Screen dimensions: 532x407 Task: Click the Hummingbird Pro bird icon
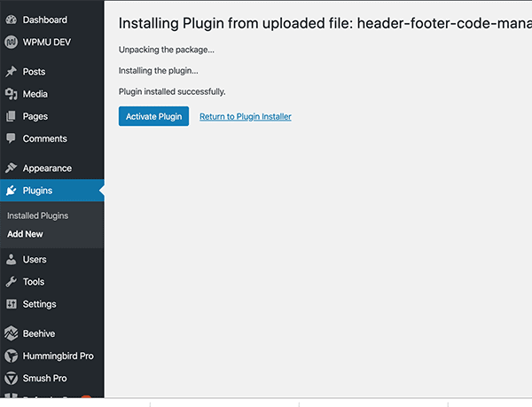point(11,356)
